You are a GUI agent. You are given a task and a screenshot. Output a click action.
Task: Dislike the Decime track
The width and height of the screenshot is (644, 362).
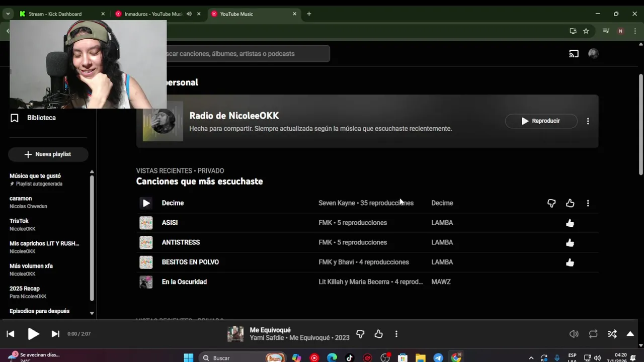click(x=551, y=203)
